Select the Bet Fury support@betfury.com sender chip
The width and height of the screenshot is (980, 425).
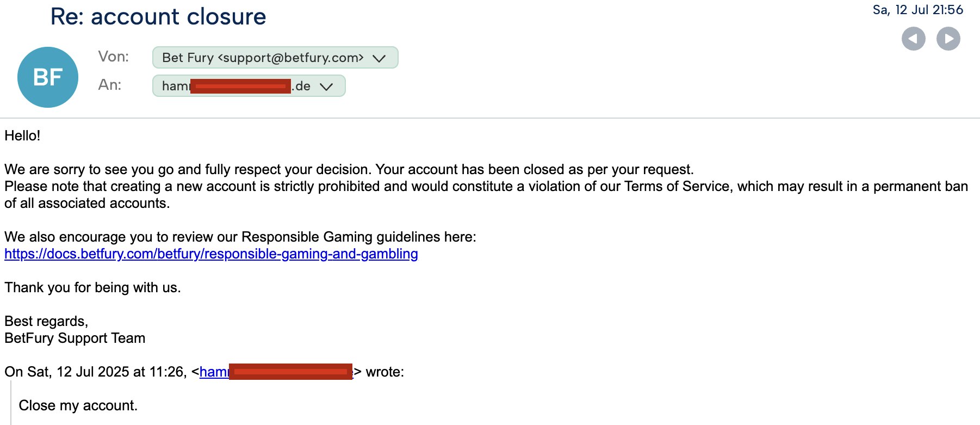(x=275, y=58)
